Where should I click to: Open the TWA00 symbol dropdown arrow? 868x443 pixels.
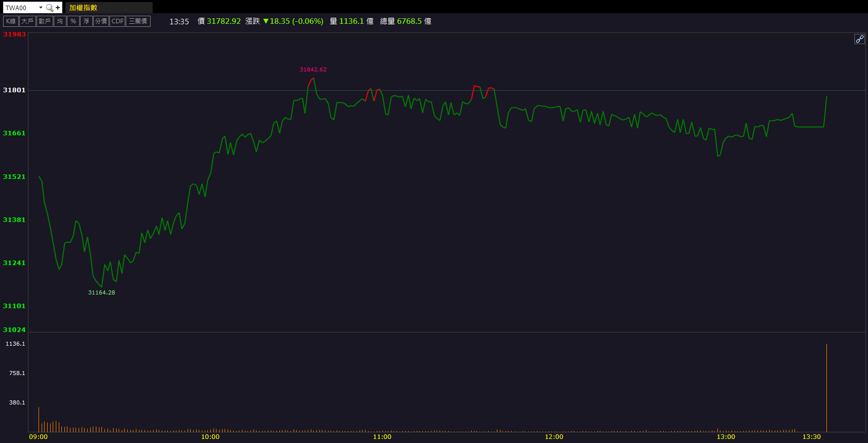tap(41, 8)
